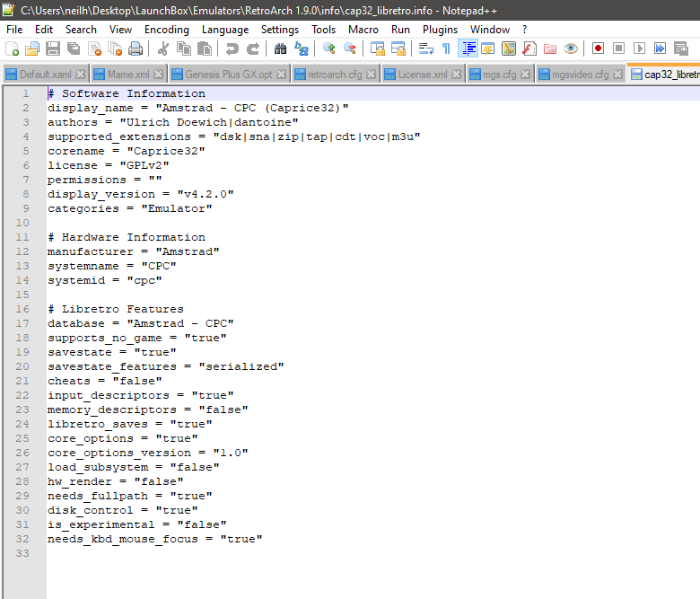Open the Function List icon

coord(529,48)
